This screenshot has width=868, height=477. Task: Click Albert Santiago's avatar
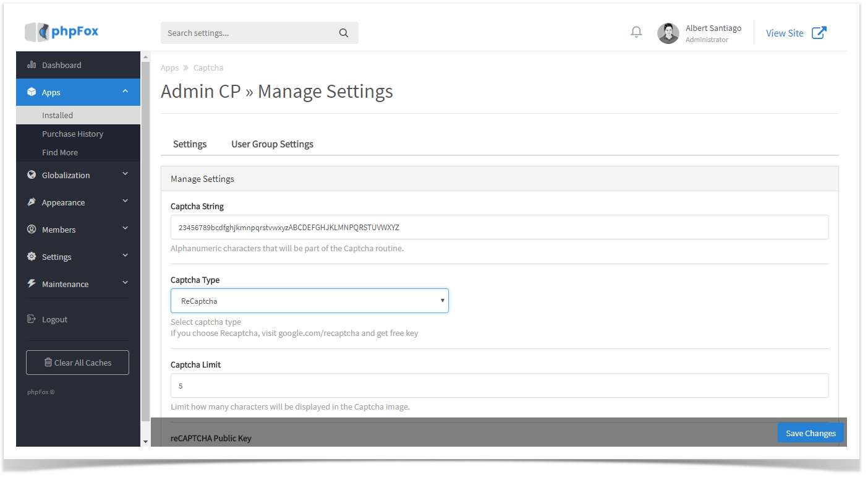click(668, 33)
